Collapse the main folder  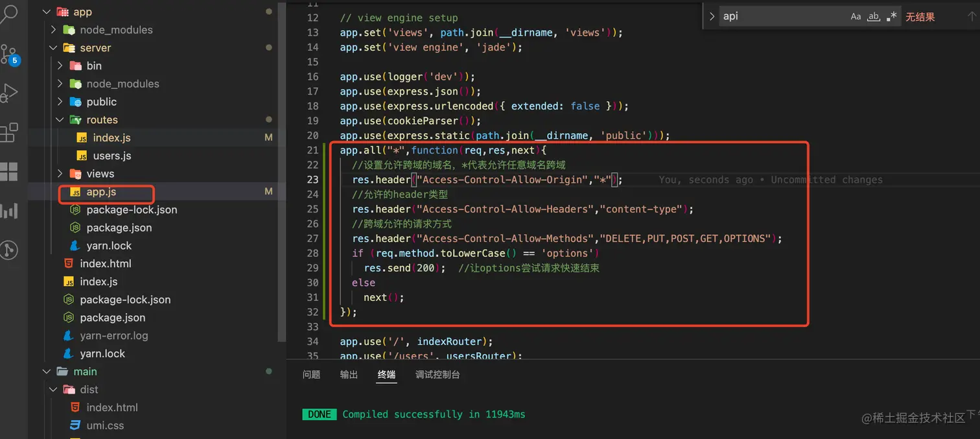[x=46, y=372]
